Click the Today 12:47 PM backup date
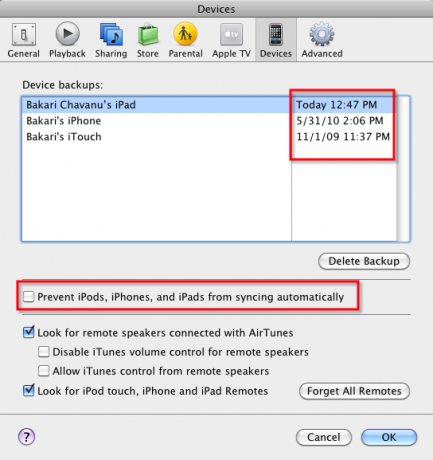Screen dimensions: 433x460 (x=337, y=105)
